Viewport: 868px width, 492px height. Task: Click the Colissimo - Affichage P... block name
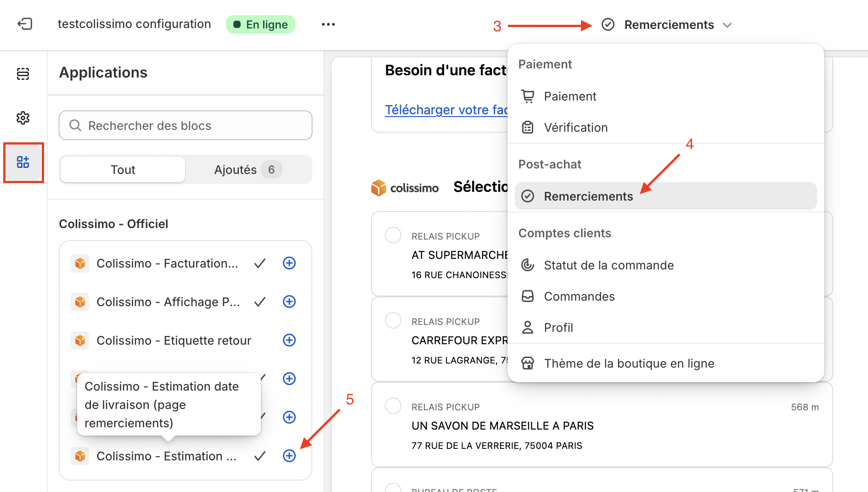pos(168,302)
